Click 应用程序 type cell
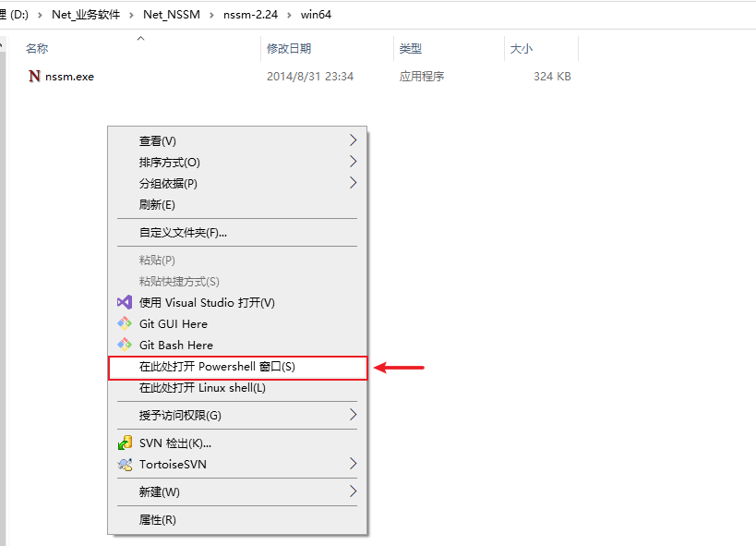 pyautogui.click(x=422, y=77)
